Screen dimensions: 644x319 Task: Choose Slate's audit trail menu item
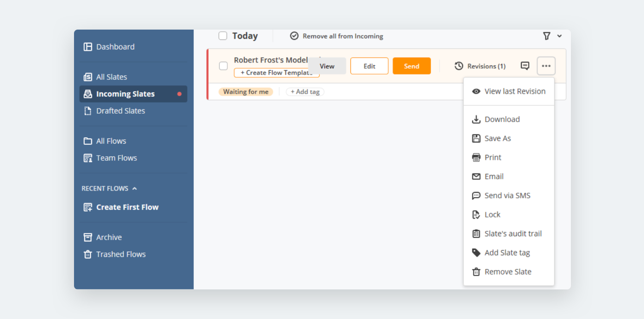pos(513,233)
